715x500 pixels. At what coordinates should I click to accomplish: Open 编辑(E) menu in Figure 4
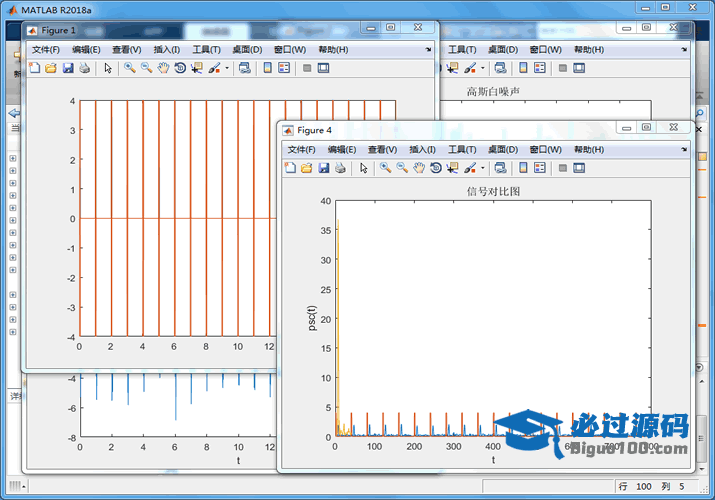tap(342, 149)
